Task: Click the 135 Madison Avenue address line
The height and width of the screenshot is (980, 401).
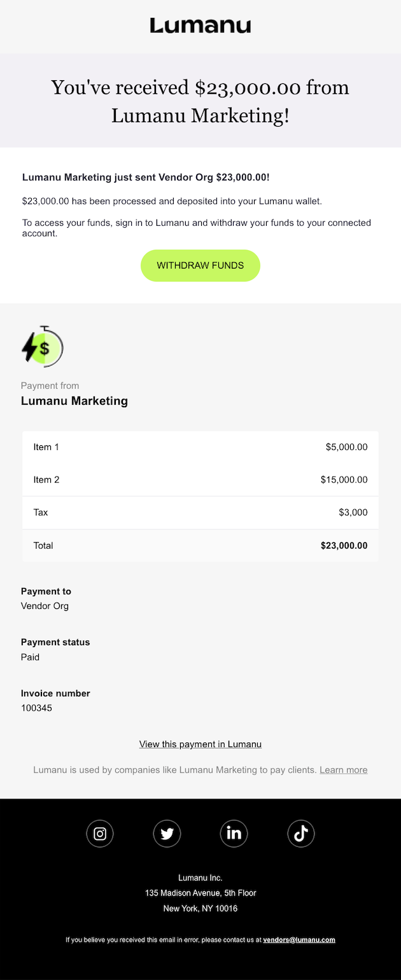Action: pyautogui.click(x=200, y=893)
